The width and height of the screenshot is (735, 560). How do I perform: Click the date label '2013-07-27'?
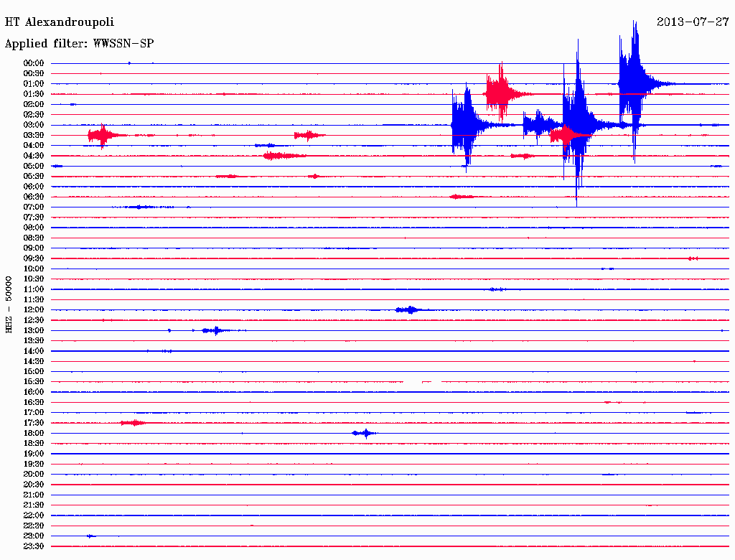pos(693,22)
